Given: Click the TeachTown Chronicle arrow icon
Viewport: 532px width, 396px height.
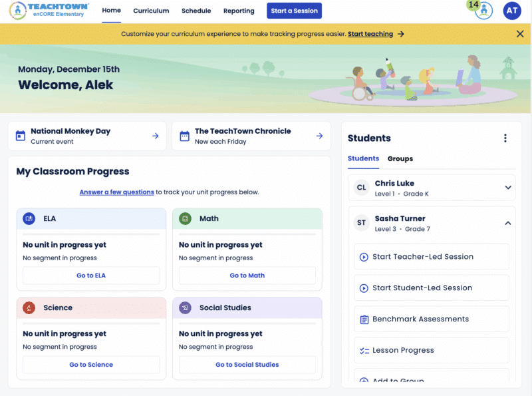Looking at the screenshot, I should (319, 136).
